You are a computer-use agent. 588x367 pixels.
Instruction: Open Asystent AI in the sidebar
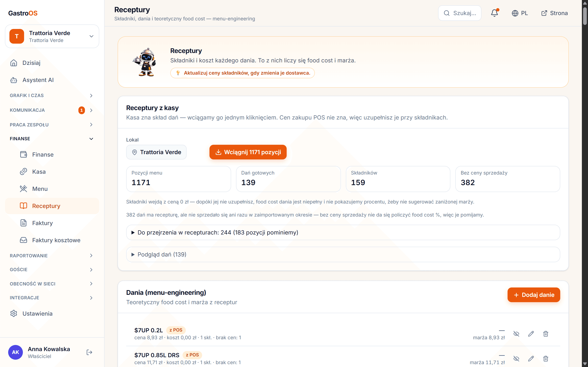[52, 80]
